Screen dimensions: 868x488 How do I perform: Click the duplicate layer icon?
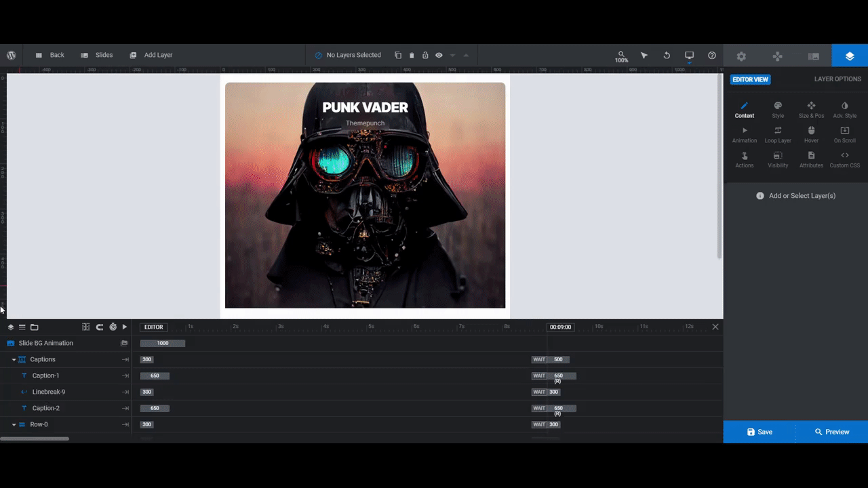[398, 55]
